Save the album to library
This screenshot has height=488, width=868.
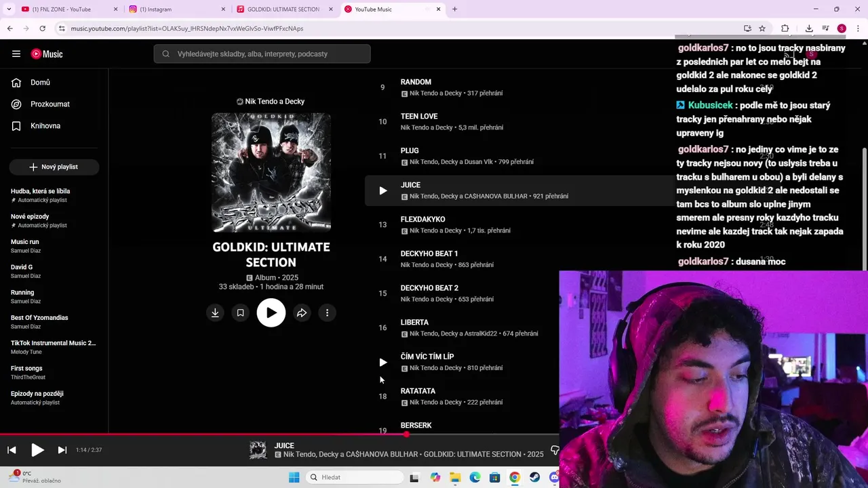240,312
